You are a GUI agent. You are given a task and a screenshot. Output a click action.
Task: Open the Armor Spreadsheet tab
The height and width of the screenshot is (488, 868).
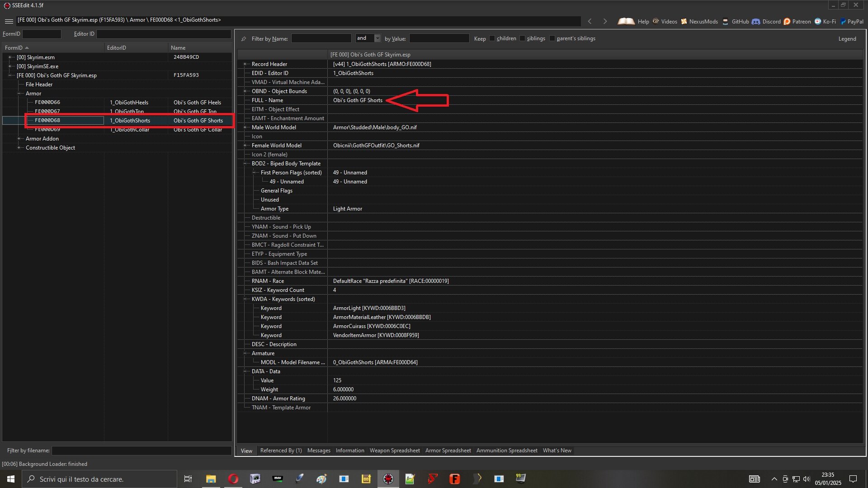[x=448, y=450]
